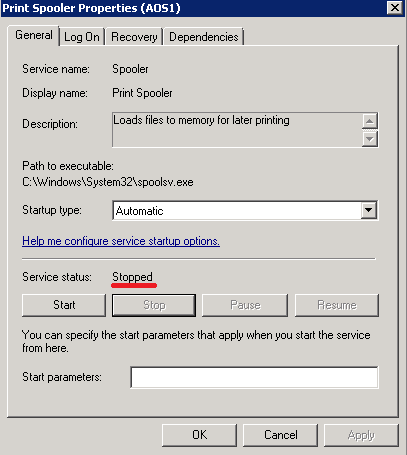This screenshot has width=407, height=455.
Task: Click the Description box down arrow
Action: tap(370, 139)
